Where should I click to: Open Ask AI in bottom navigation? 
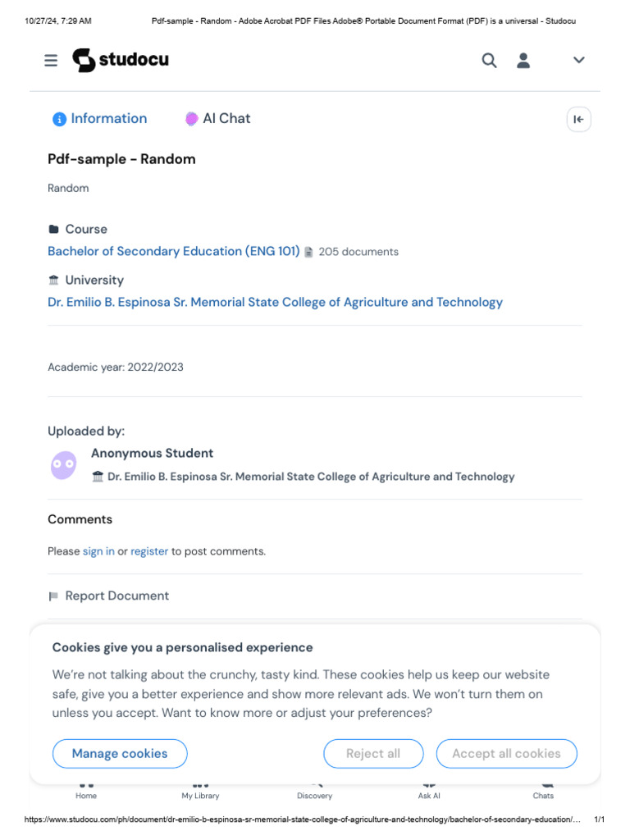429,792
